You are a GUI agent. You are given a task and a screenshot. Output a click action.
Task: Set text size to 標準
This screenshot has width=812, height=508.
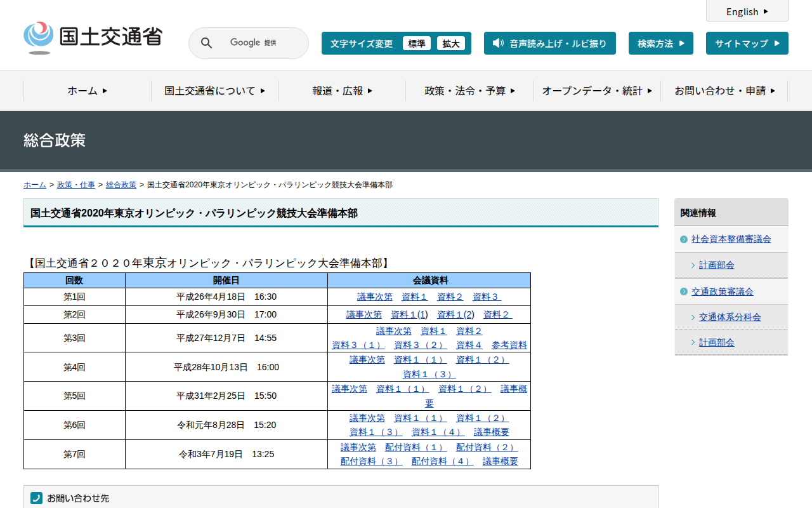417,43
